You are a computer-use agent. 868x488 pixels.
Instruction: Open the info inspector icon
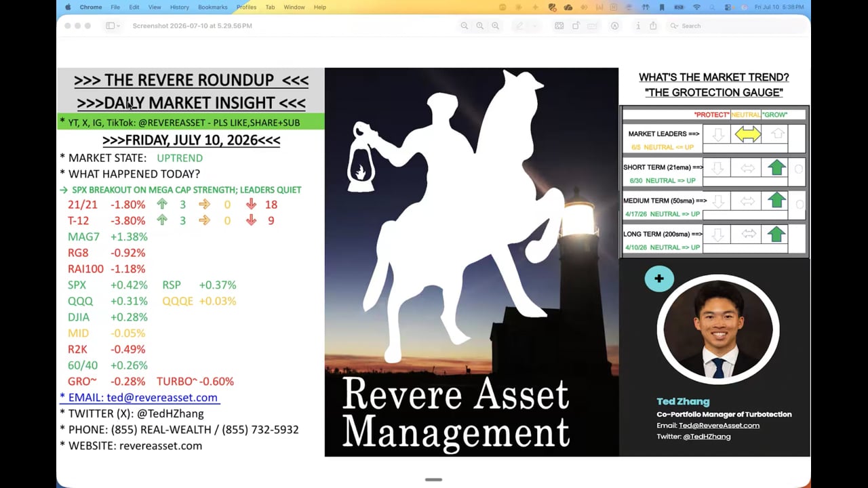click(x=638, y=26)
